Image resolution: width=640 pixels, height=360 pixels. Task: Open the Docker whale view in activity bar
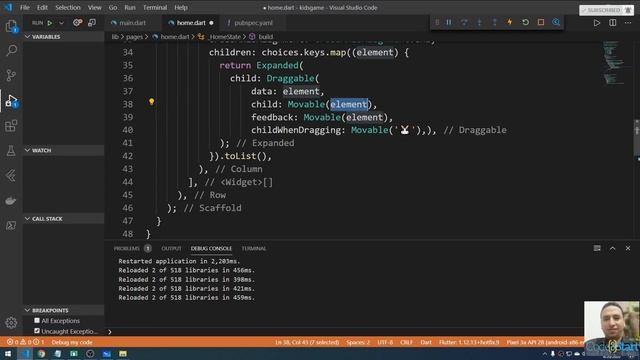pyautogui.click(x=11, y=200)
